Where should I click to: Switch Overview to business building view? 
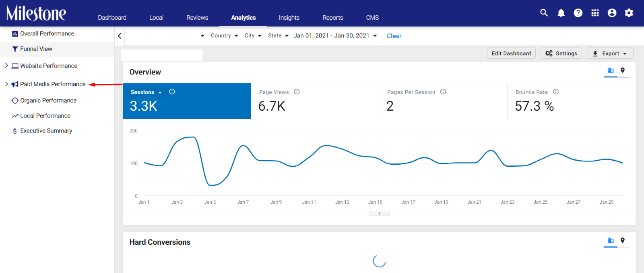tap(611, 70)
